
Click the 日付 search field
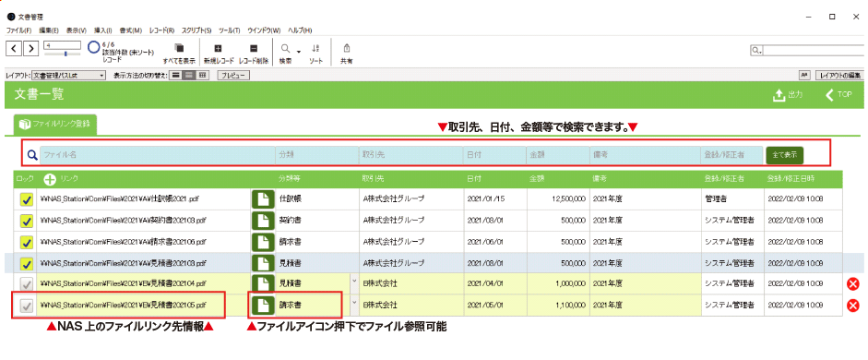pos(494,156)
